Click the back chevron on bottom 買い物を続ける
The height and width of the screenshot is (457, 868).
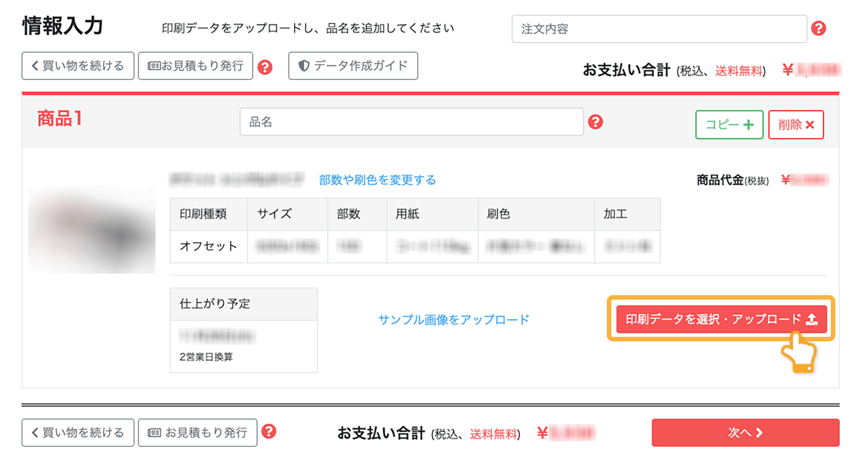coord(35,433)
